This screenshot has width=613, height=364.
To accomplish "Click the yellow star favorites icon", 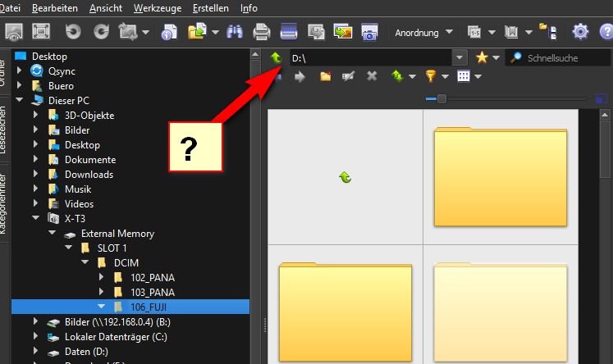I will tap(482, 58).
